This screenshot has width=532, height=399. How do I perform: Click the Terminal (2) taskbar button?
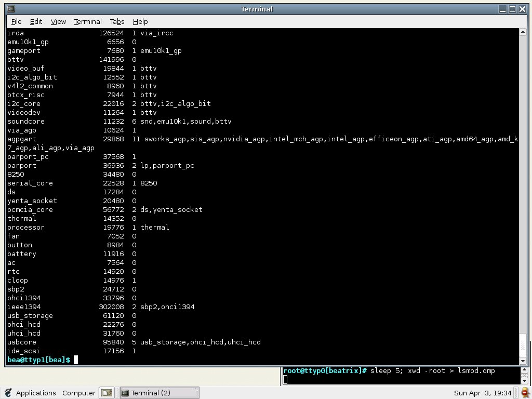(159, 393)
